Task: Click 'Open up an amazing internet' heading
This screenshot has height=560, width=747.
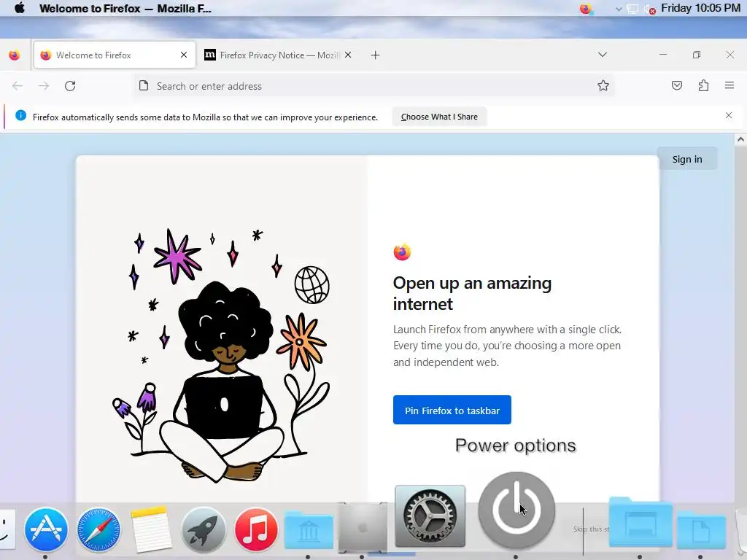Action: tap(472, 293)
